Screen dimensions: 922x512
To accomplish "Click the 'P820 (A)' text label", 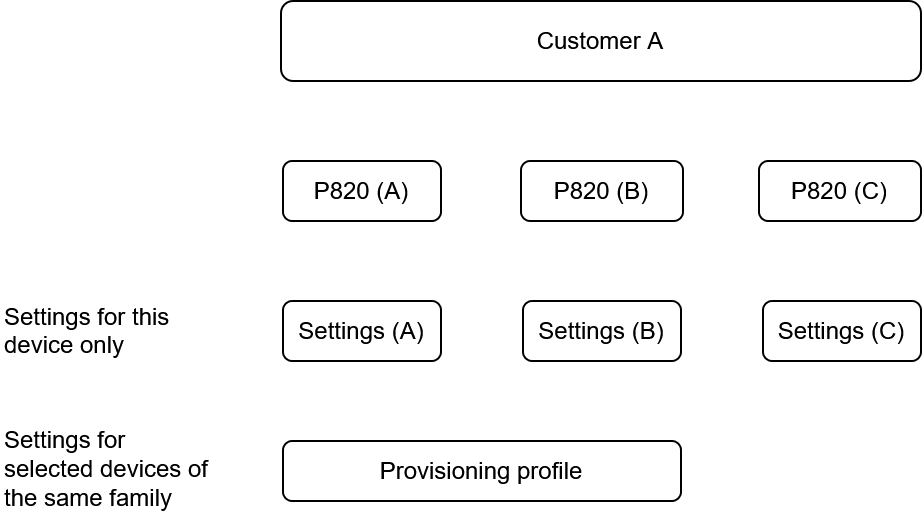I will tap(360, 191).
